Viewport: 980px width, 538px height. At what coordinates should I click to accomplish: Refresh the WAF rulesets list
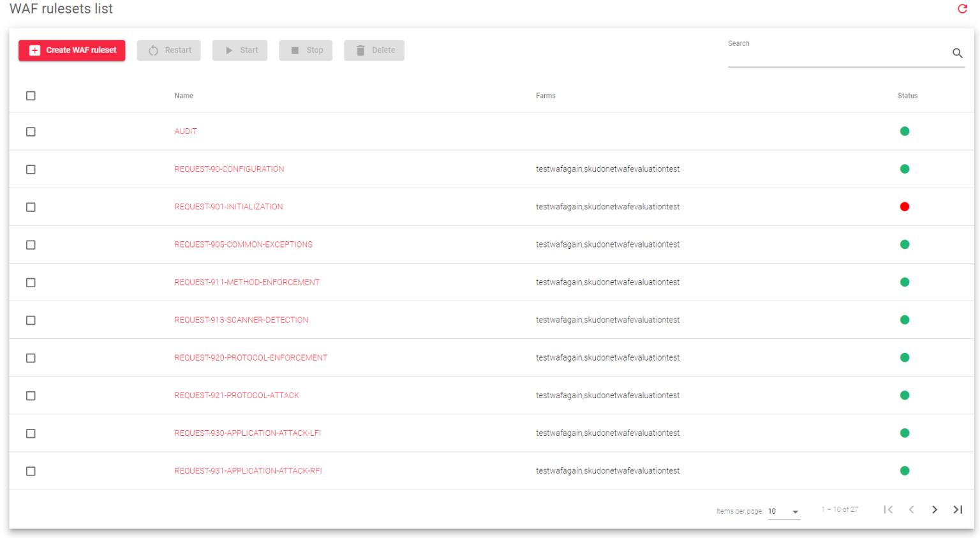pyautogui.click(x=963, y=9)
